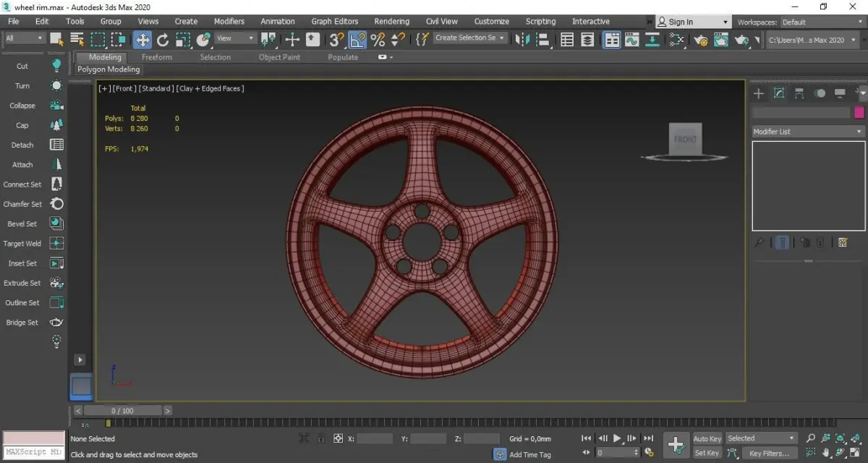Open the Modifier List dropdown
Screen dimensions: 868x463
click(808, 132)
